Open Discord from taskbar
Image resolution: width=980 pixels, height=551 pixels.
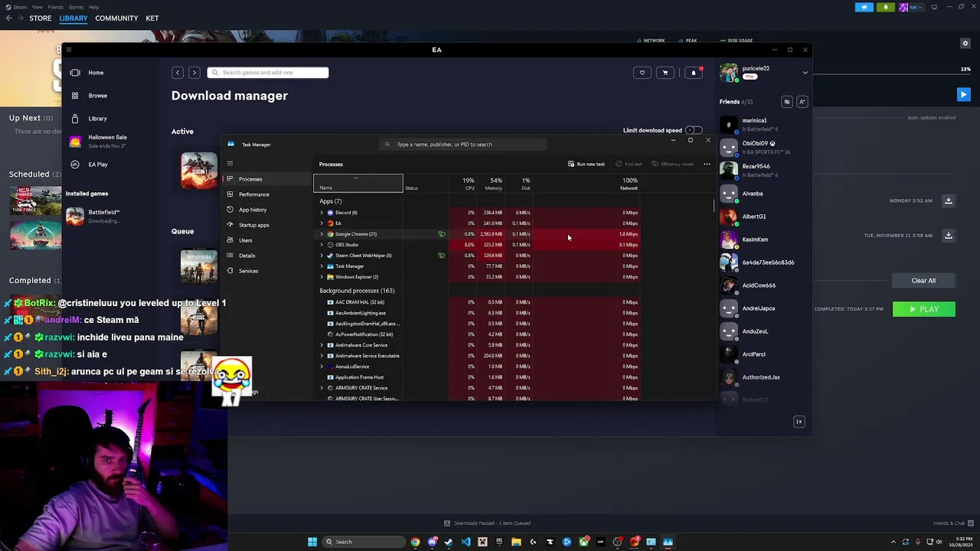[432, 542]
